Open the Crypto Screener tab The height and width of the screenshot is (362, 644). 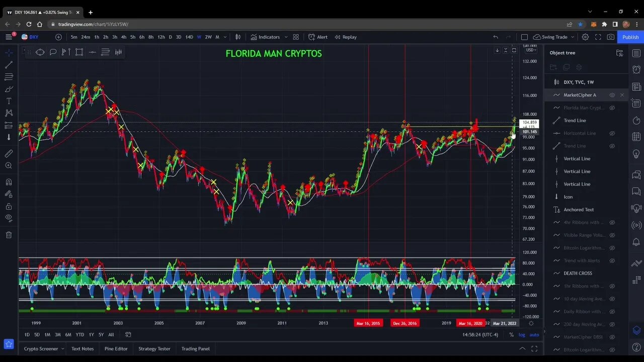pyautogui.click(x=41, y=348)
